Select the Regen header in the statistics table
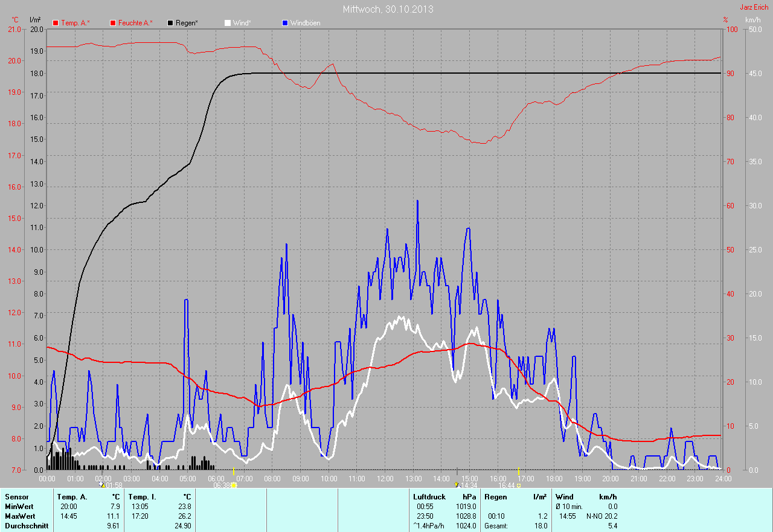The height and width of the screenshot is (532, 773). pos(495,497)
